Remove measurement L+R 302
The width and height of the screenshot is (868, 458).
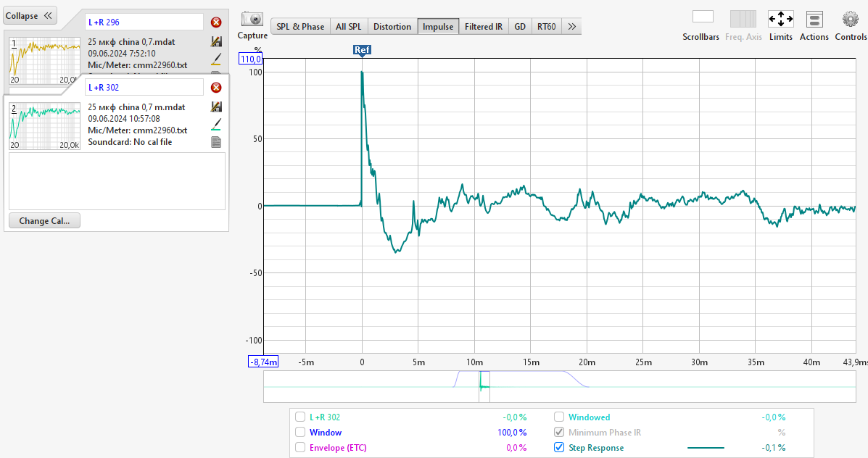tap(216, 88)
